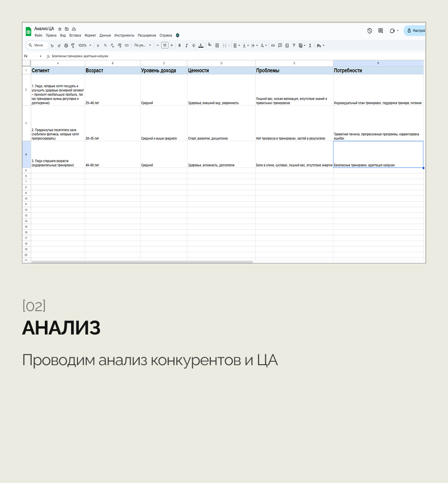Decrease font size with minus button

click(158, 46)
